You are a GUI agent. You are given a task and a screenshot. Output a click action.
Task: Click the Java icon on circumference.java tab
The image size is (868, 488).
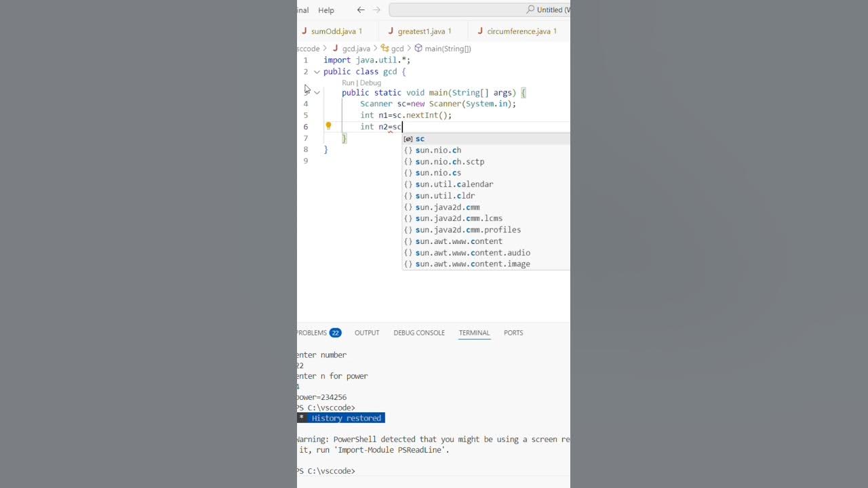tap(480, 31)
